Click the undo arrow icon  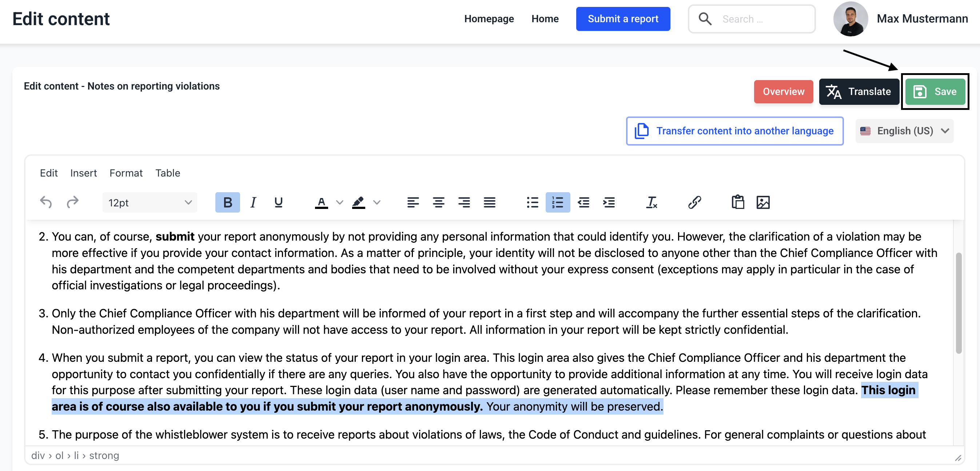click(46, 202)
